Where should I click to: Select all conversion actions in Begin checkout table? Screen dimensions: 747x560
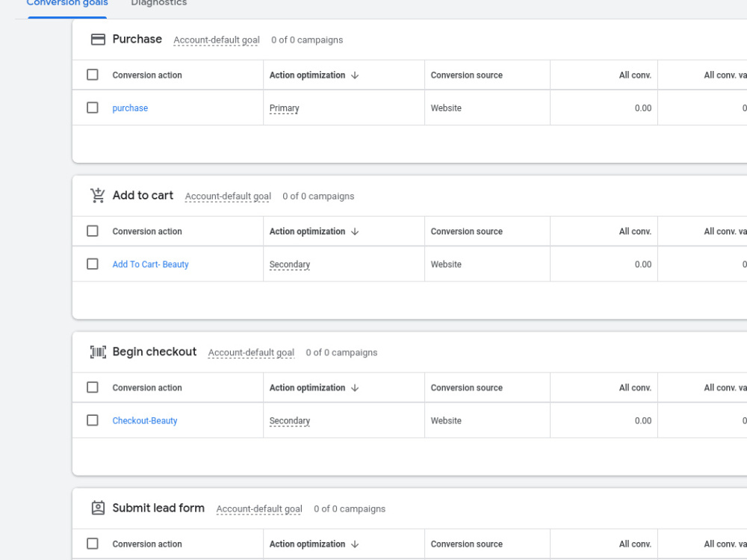click(93, 387)
